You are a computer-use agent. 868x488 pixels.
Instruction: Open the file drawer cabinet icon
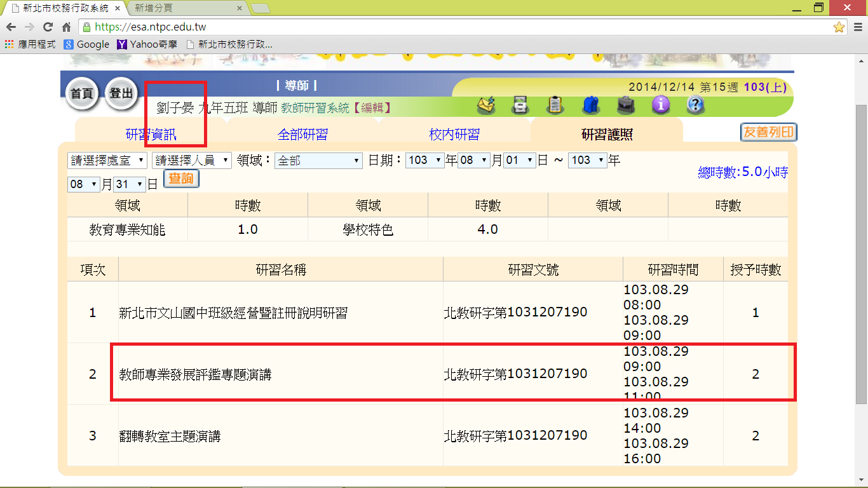tap(520, 105)
